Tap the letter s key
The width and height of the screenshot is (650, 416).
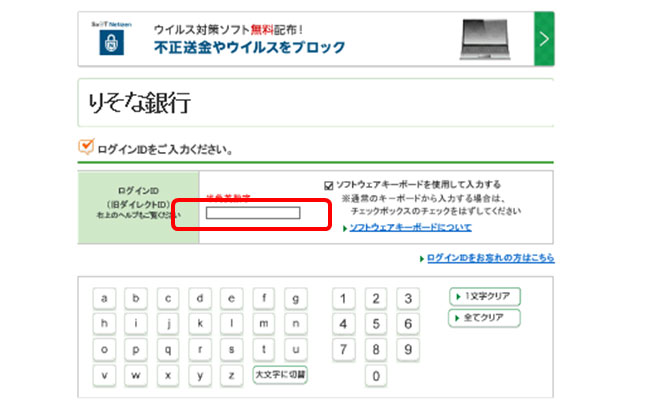231,350
